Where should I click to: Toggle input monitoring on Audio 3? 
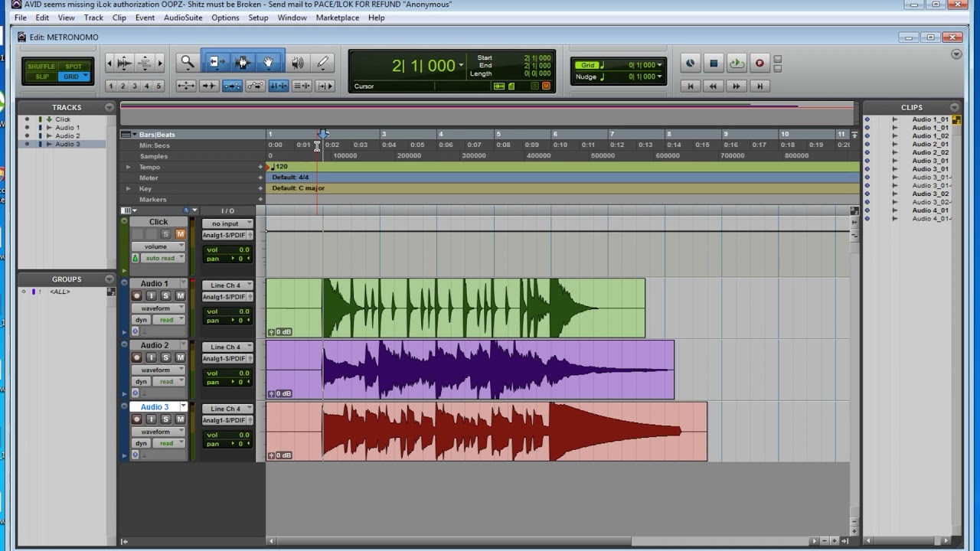pyautogui.click(x=151, y=419)
